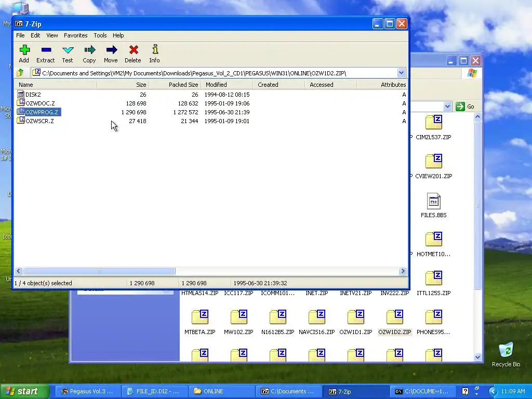Expand the Explorer address bar dropdown arrow
Viewport: 532px width, 399px height.
(447, 107)
